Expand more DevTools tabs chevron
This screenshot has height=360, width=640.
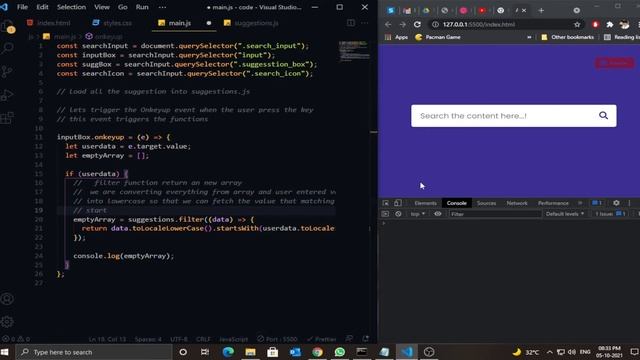(x=580, y=203)
